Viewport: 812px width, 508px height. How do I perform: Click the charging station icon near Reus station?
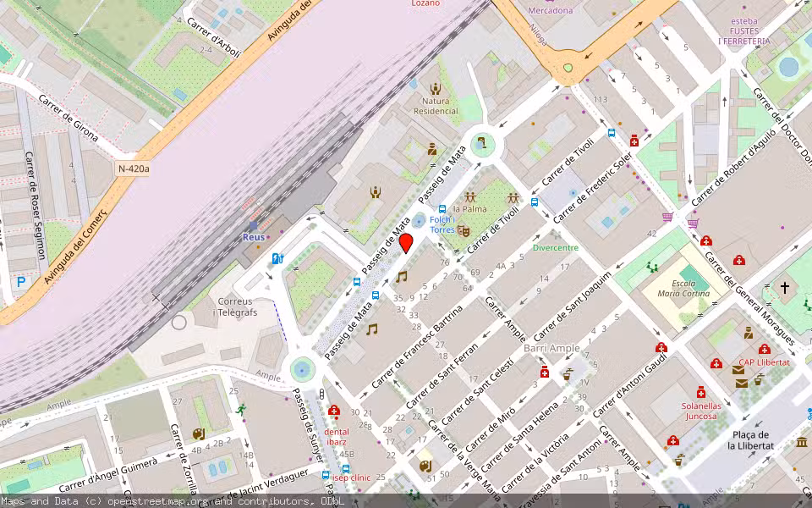coord(277,257)
